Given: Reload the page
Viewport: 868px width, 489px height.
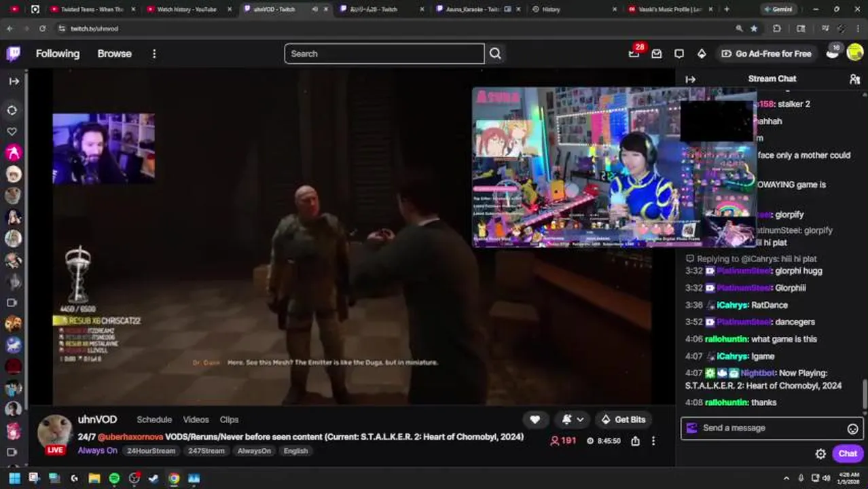Looking at the screenshot, I should tap(42, 29).
